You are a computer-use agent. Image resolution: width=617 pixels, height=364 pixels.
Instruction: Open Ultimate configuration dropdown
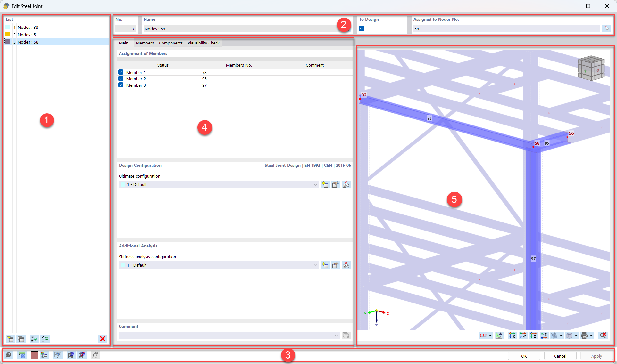pyautogui.click(x=315, y=184)
